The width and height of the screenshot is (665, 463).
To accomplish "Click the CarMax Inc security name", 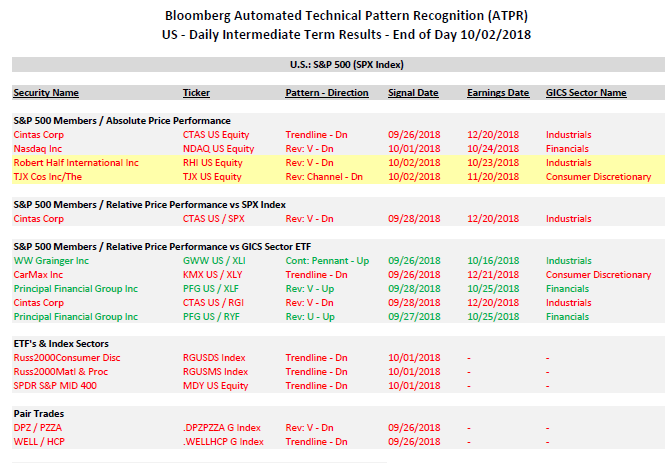I will coord(38,275).
